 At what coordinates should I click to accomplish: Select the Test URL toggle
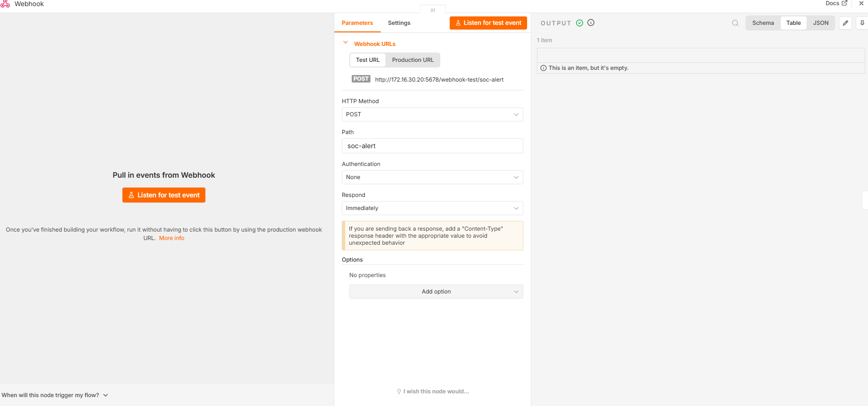tap(368, 60)
